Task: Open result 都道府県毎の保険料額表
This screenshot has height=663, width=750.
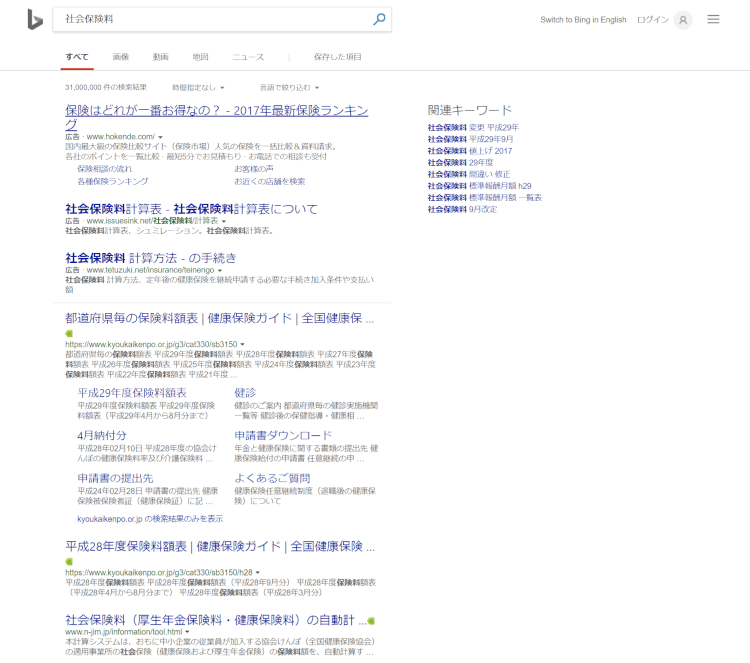Action: coord(220,318)
